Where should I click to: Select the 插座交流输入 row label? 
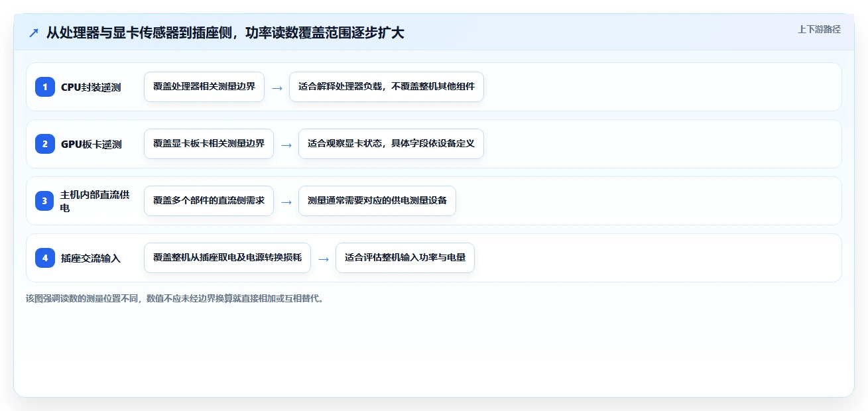coord(91,258)
